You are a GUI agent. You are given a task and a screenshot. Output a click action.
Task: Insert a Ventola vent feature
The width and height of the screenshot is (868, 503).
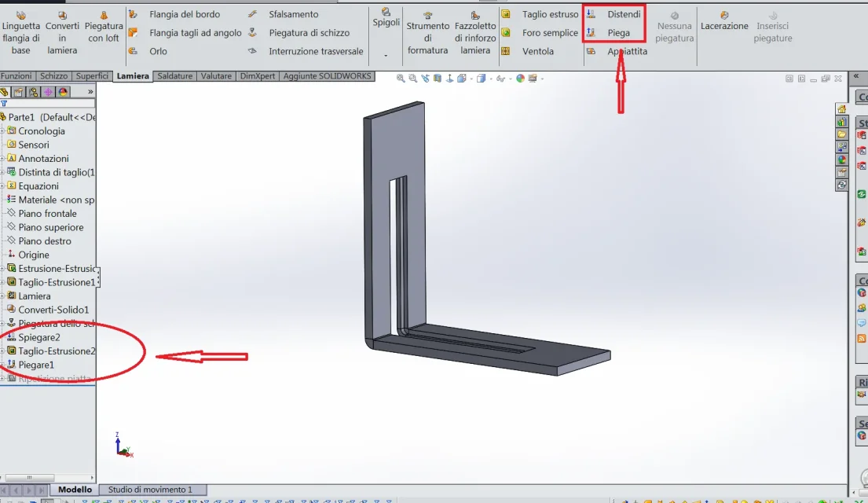[528, 51]
